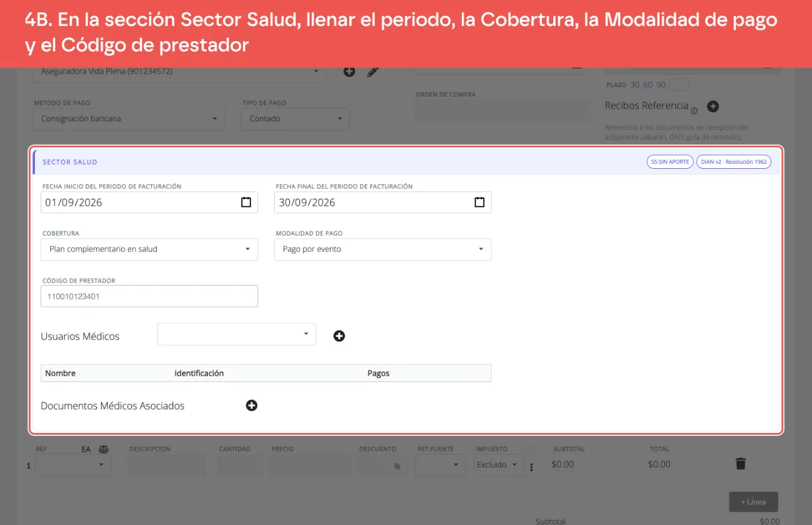Click the + Línea button
Image resolution: width=812 pixels, height=525 pixels.
tap(754, 502)
